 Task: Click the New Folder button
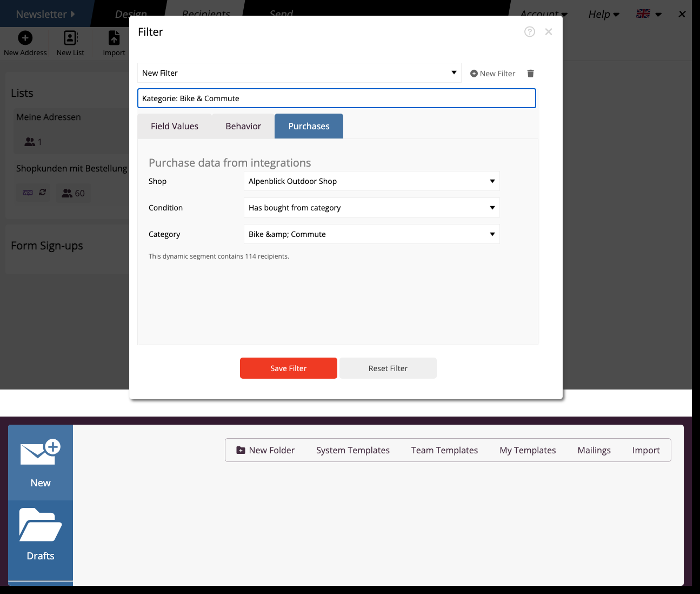point(265,450)
